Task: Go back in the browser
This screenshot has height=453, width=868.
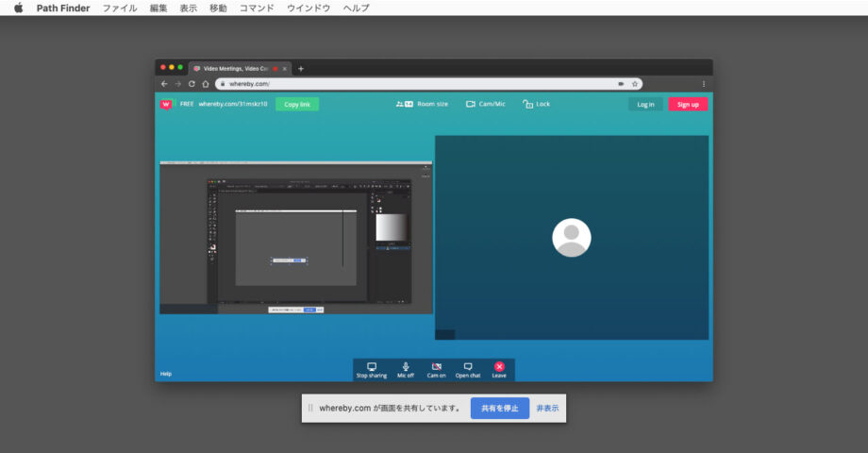Action: coord(164,84)
